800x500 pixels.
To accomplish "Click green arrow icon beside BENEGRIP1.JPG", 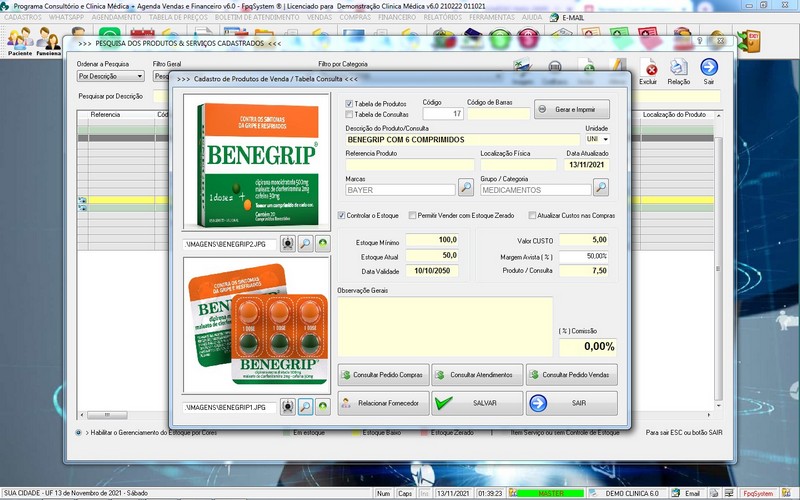I will tap(322, 407).
